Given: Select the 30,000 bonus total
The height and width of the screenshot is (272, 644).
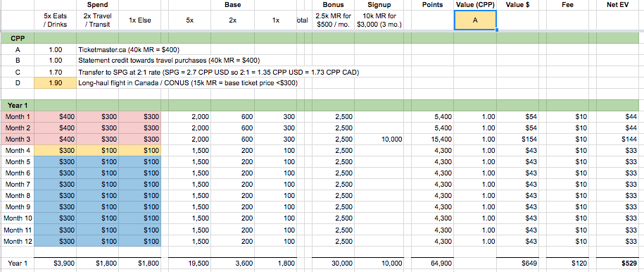Looking at the screenshot, I should point(333,264).
